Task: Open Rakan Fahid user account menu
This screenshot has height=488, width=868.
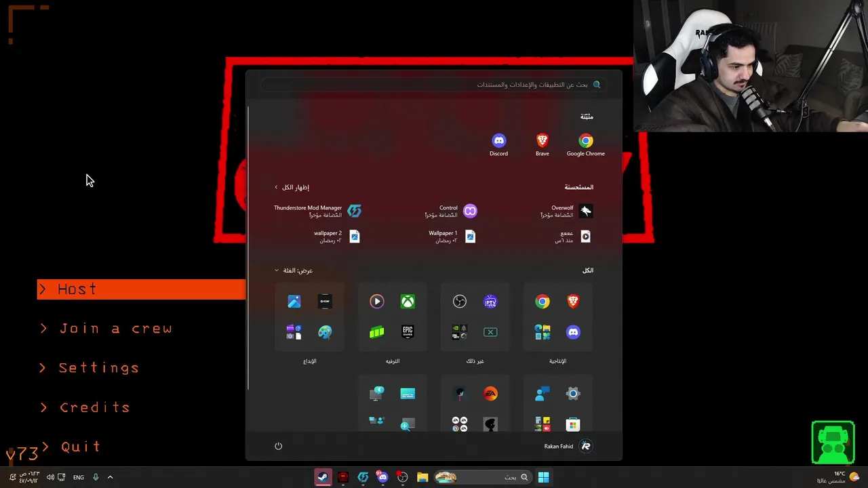Action: (x=568, y=446)
